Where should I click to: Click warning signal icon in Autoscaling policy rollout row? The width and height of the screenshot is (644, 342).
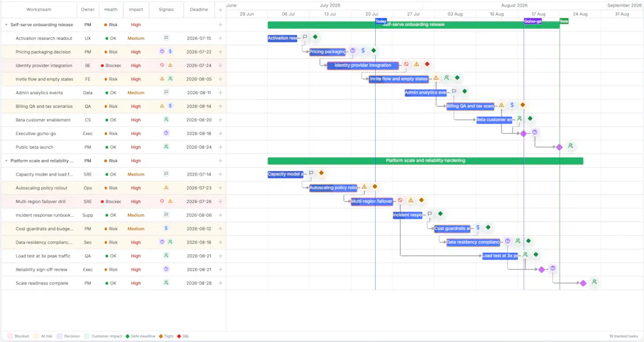pos(166,187)
